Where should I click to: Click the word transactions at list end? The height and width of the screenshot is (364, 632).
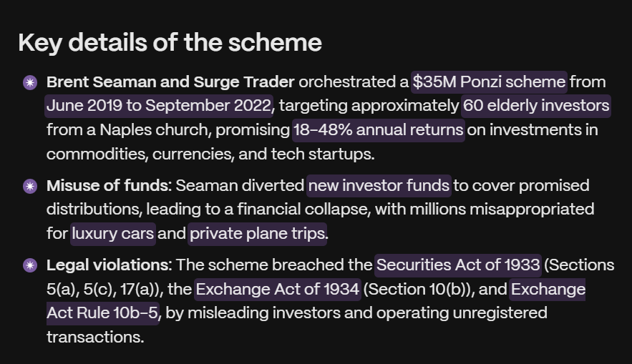point(95,337)
